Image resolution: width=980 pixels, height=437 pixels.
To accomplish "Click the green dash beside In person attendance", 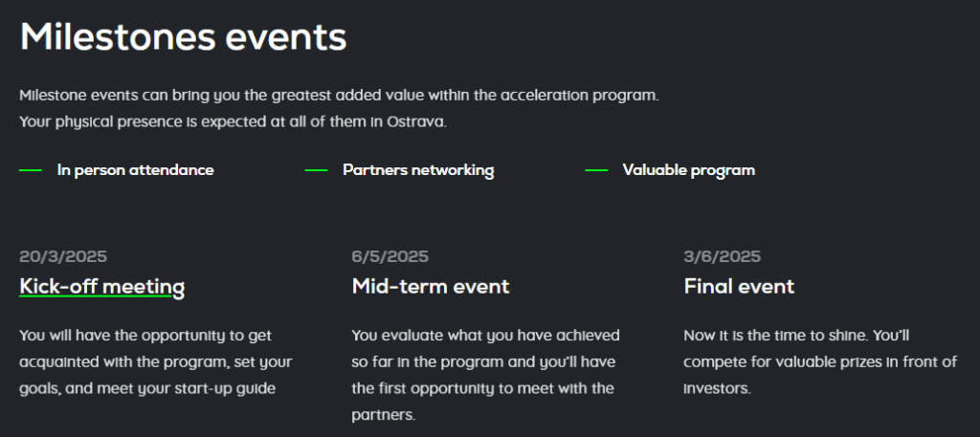I will tap(31, 170).
